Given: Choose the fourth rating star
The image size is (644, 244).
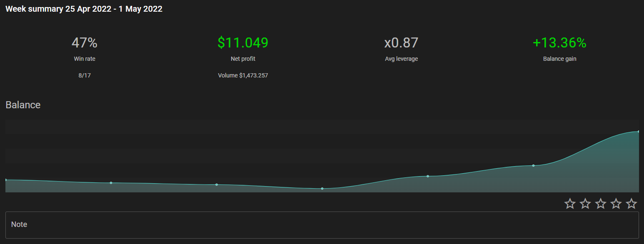Looking at the screenshot, I should point(616,204).
